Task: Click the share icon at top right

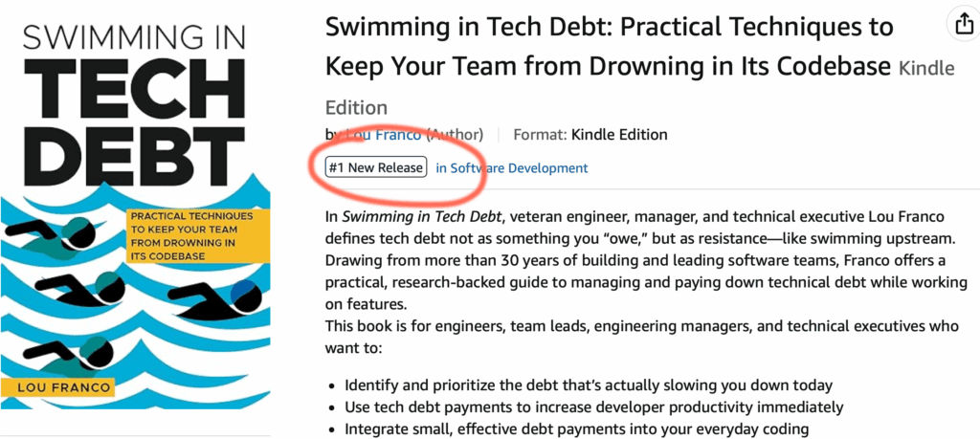Action: (x=961, y=24)
